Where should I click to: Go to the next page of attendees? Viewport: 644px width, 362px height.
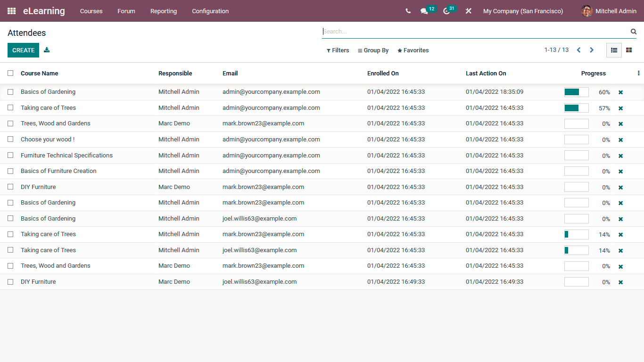592,49
